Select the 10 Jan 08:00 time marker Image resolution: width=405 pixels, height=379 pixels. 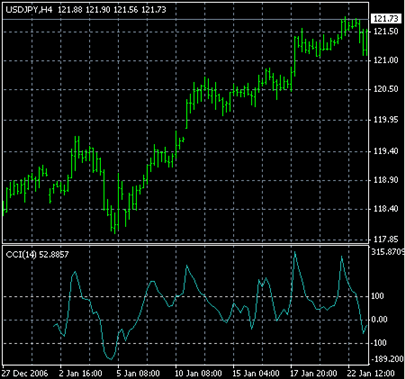[x=198, y=373]
